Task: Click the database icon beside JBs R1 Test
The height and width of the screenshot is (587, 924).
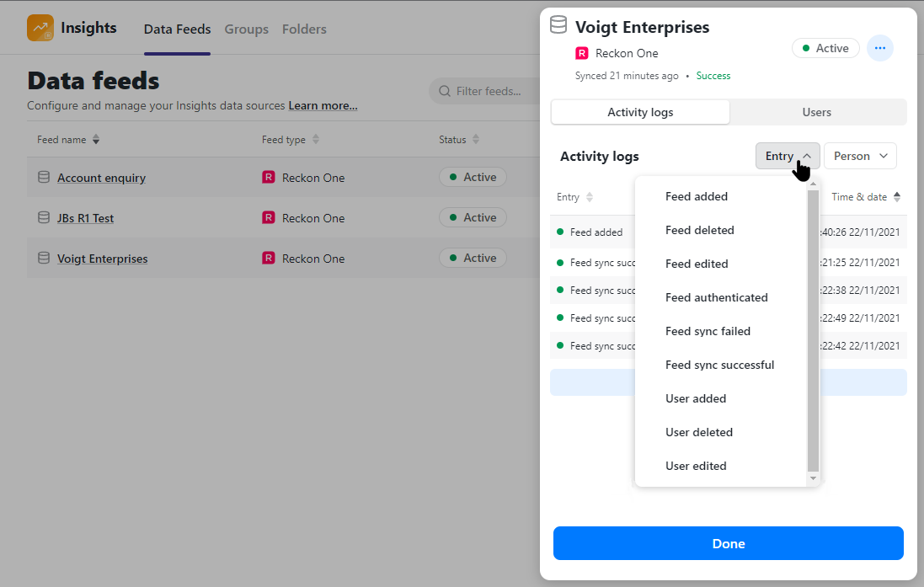Action: pos(44,217)
